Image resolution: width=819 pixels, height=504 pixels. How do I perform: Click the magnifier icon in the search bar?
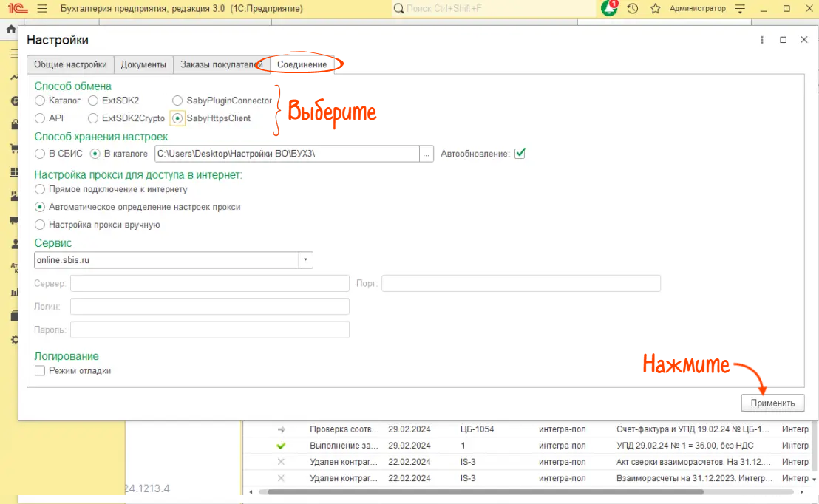click(399, 9)
